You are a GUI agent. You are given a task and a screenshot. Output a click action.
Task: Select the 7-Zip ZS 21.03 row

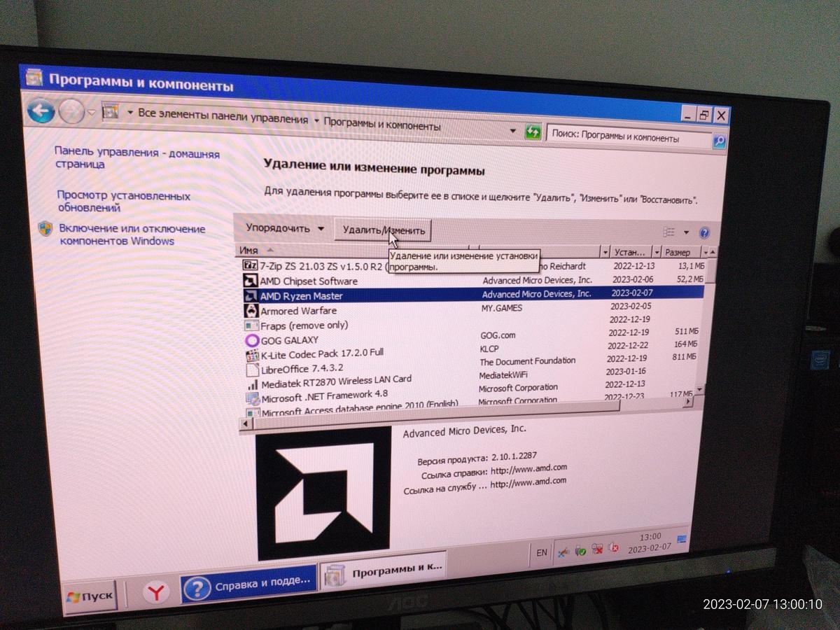pos(473,266)
